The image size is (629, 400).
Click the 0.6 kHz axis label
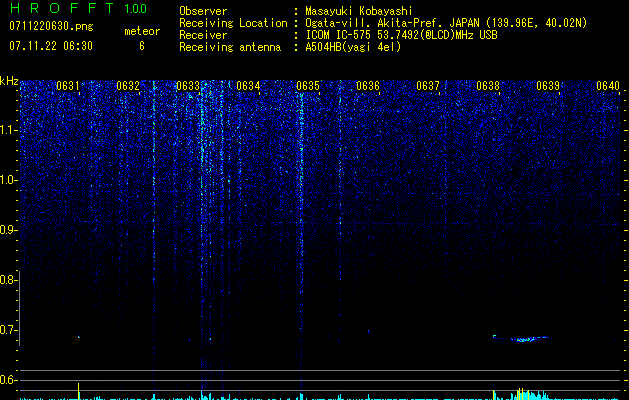pyautogui.click(x=8, y=380)
